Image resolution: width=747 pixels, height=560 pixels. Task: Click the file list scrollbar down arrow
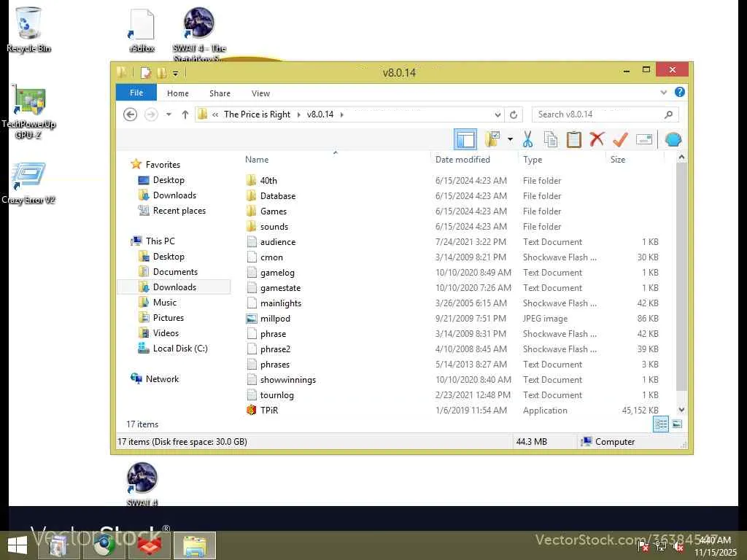[x=681, y=410]
